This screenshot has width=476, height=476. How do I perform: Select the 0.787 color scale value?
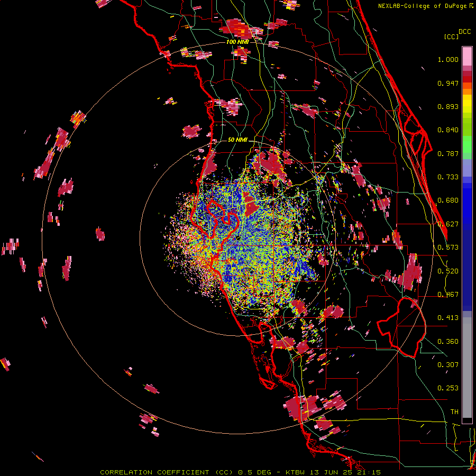[x=448, y=153]
